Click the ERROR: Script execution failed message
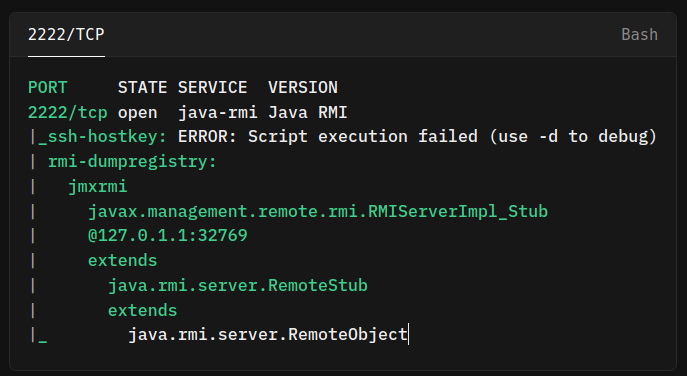 [418, 136]
